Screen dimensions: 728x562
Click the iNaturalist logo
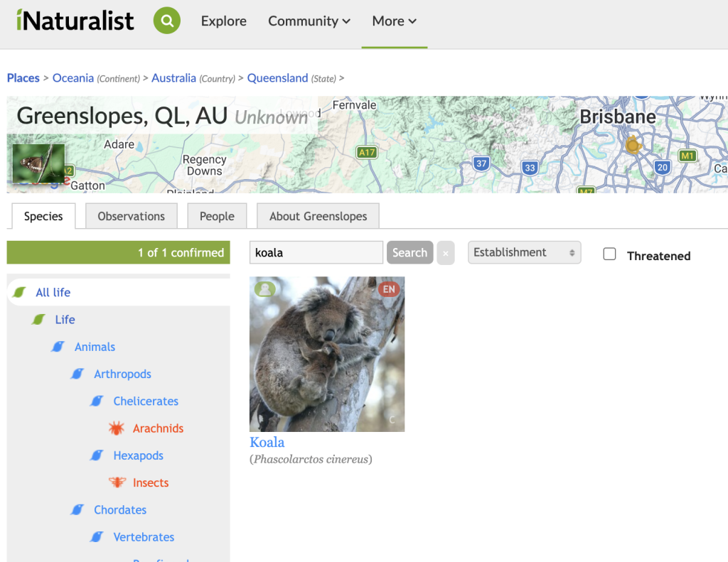(x=75, y=21)
